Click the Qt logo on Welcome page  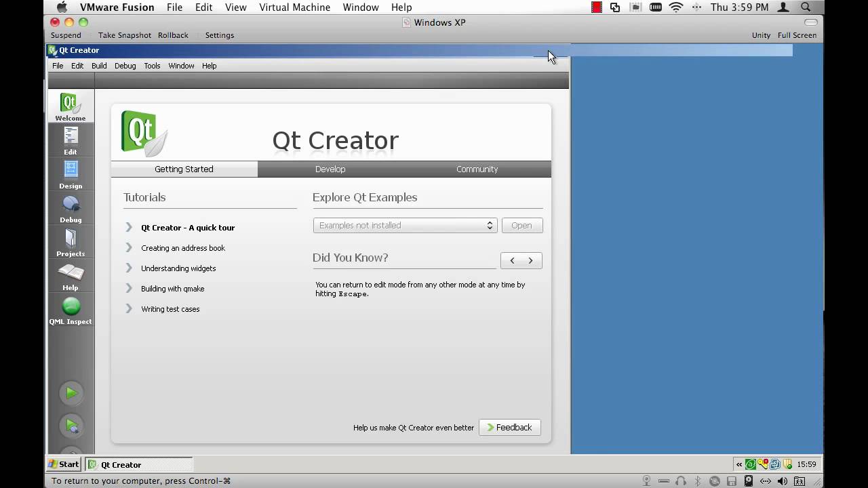144,134
